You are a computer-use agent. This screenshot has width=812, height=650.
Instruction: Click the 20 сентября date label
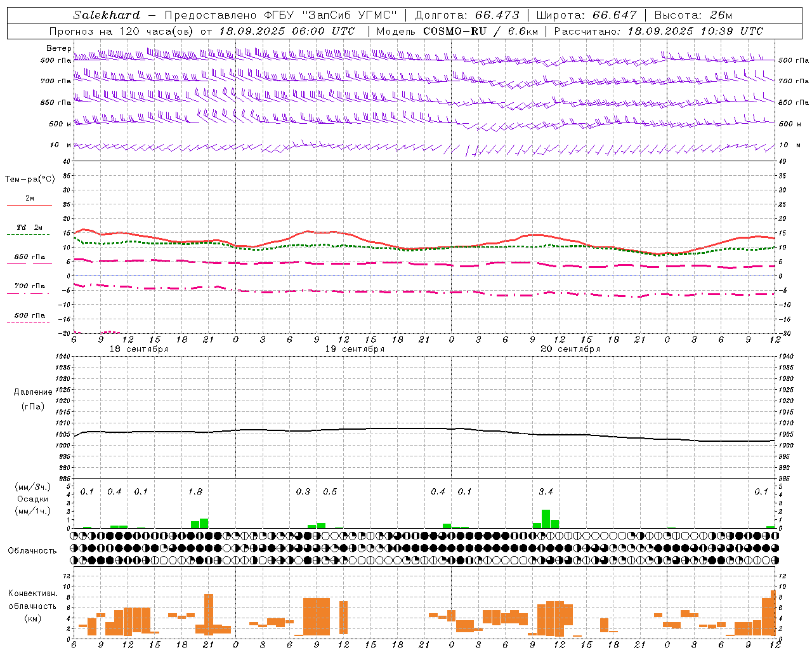click(570, 349)
